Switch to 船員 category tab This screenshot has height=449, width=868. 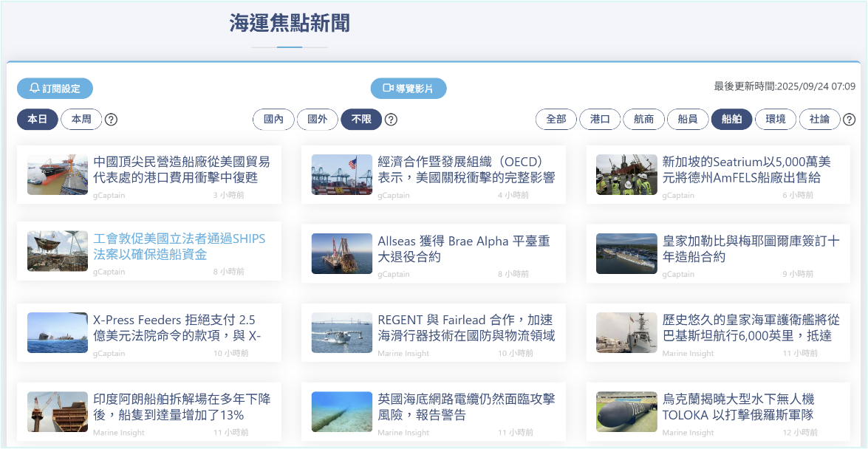[x=687, y=120]
